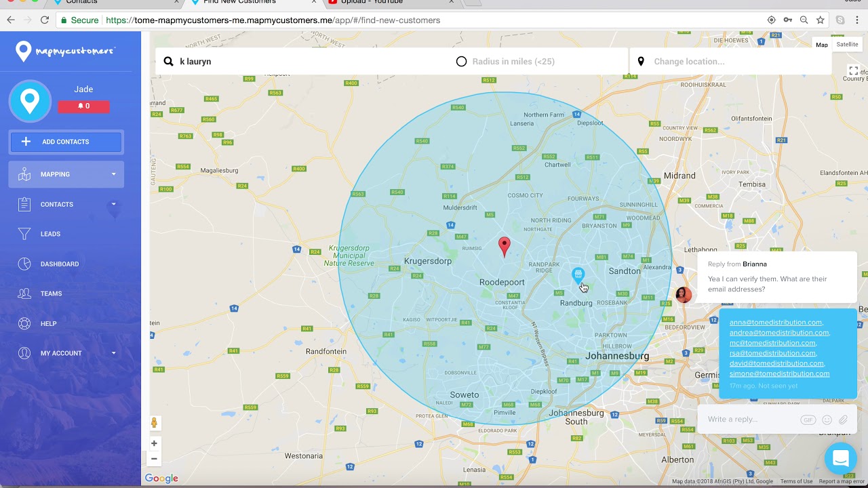Image resolution: width=868 pixels, height=488 pixels.
Task: Click the Add Contacts button
Action: [66, 142]
